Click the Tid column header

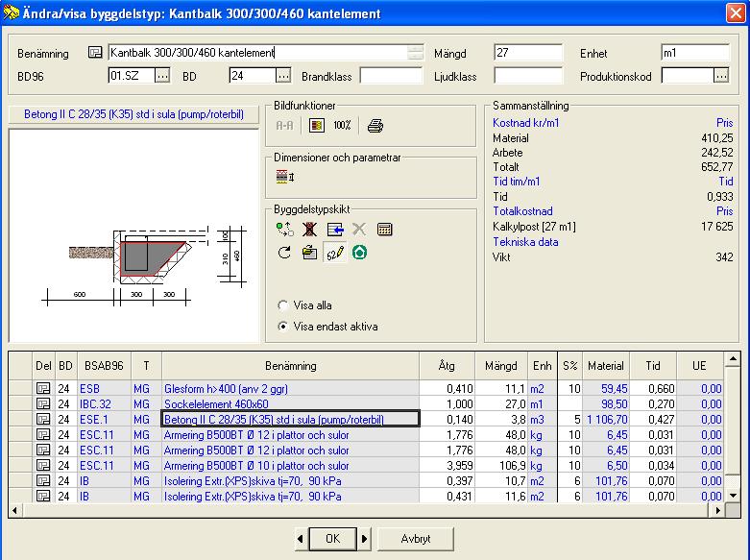pos(653,366)
